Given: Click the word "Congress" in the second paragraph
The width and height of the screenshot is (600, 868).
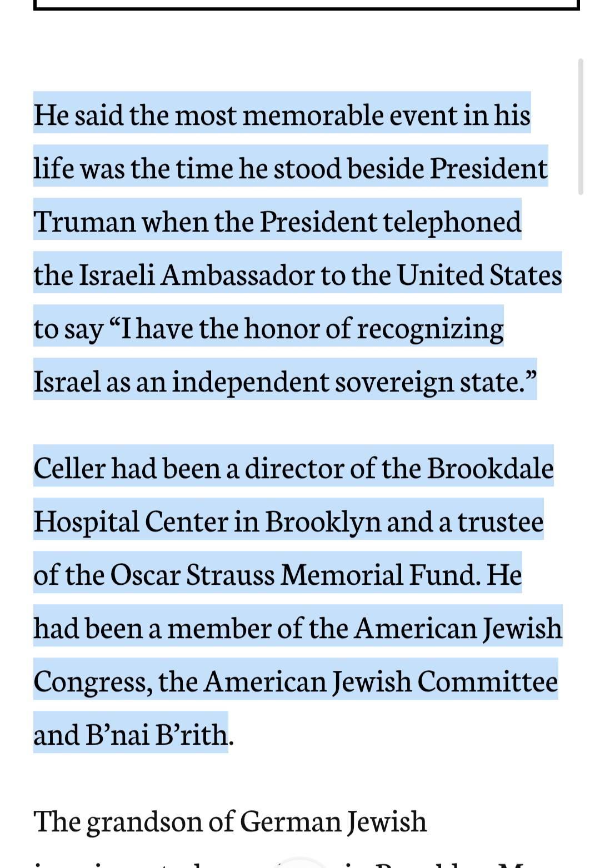Looking at the screenshot, I should click(x=91, y=681).
